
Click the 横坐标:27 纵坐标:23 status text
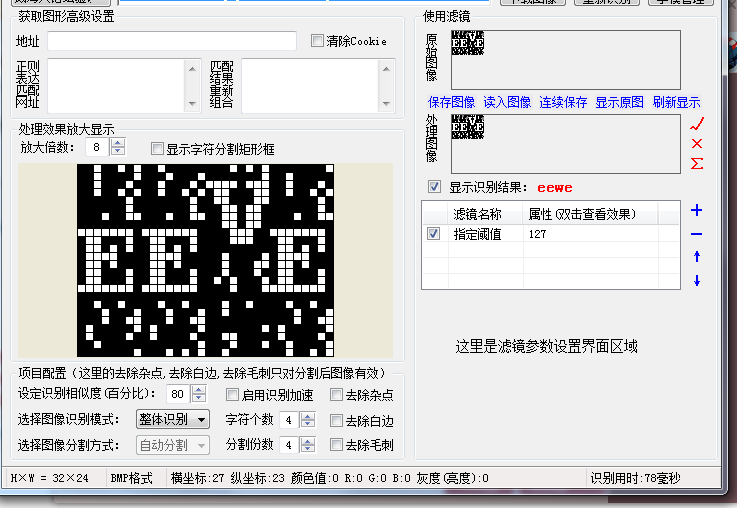[x=227, y=478]
